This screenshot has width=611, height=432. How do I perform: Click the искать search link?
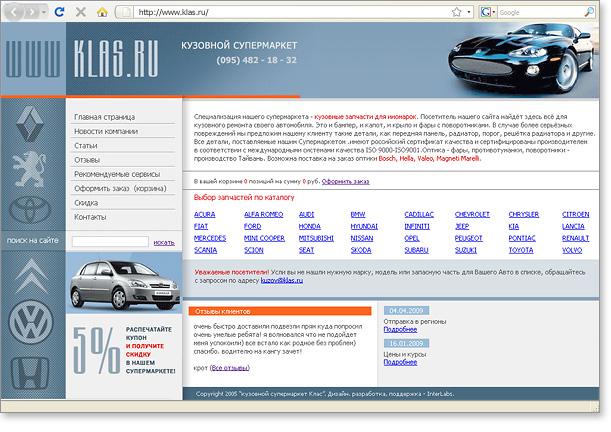pyautogui.click(x=164, y=243)
